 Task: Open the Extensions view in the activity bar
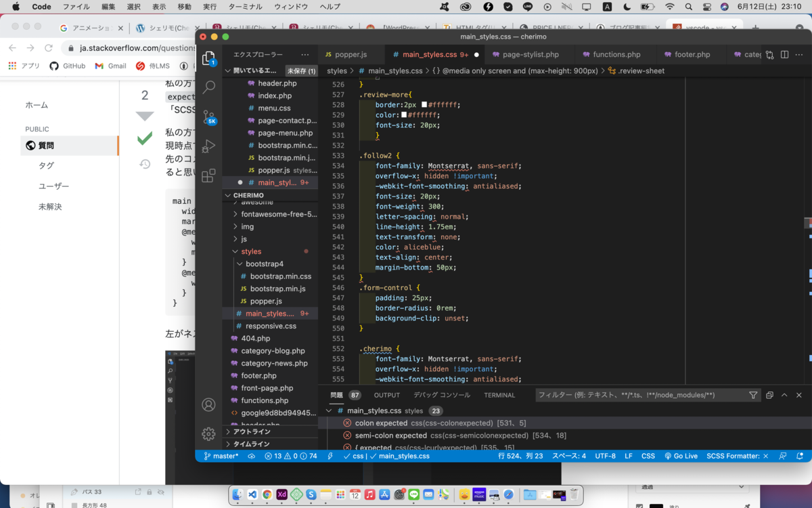209,176
